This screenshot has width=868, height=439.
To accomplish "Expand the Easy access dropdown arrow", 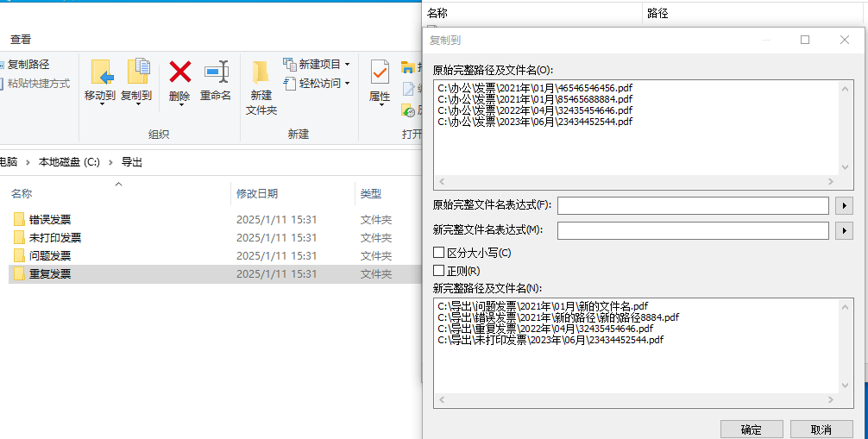I will (x=347, y=84).
